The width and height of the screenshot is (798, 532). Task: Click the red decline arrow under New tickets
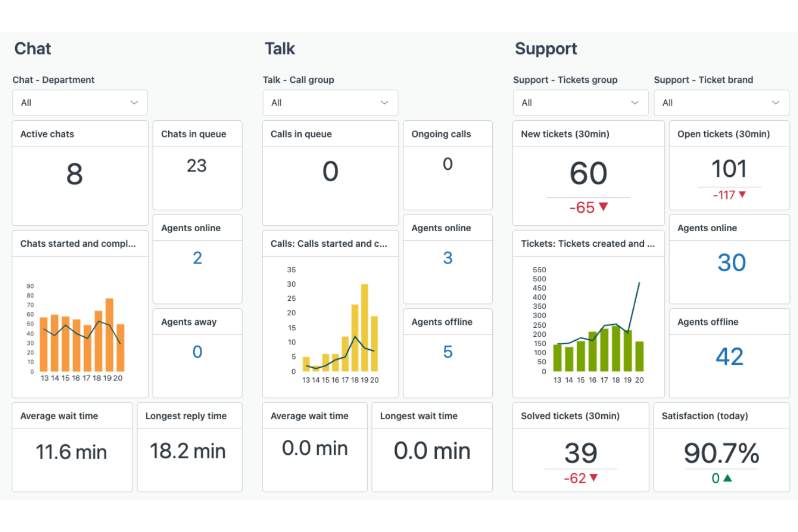click(603, 207)
